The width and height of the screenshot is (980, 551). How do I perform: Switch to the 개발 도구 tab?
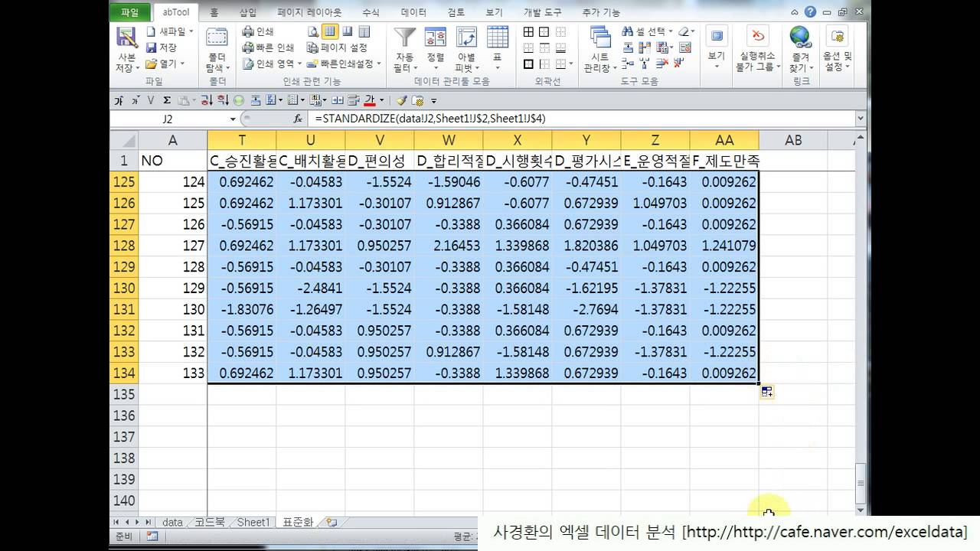coord(542,12)
